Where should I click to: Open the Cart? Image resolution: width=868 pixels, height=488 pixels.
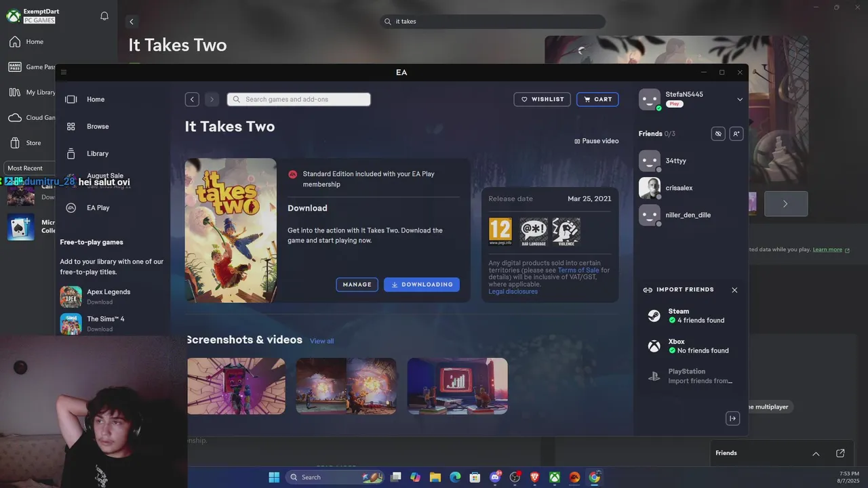click(597, 99)
